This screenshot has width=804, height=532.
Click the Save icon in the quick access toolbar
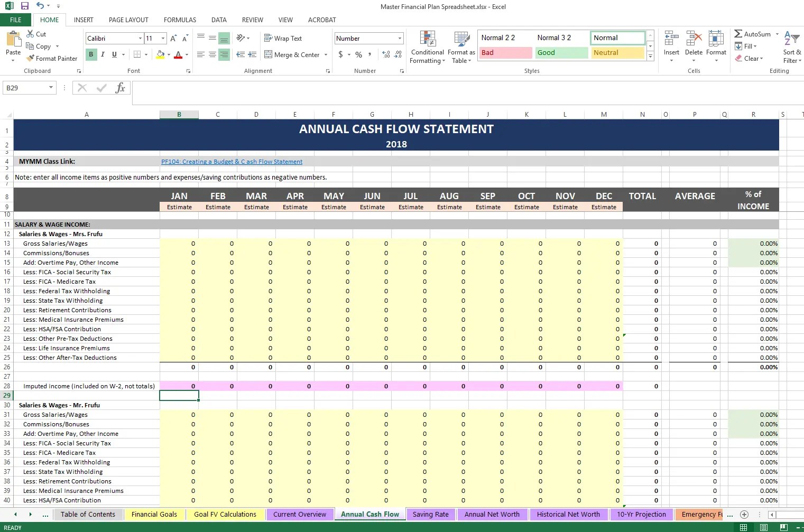[25, 6]
